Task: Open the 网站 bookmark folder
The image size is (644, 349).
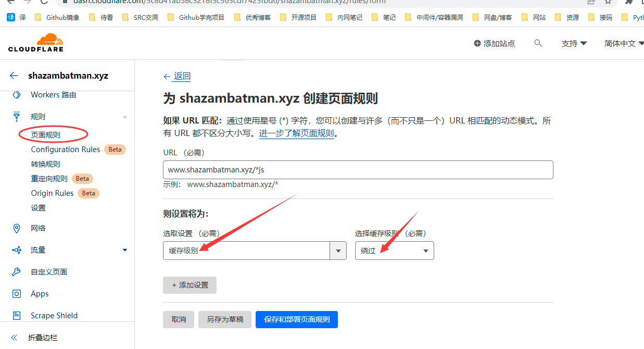Action: [x=534, y=17]
